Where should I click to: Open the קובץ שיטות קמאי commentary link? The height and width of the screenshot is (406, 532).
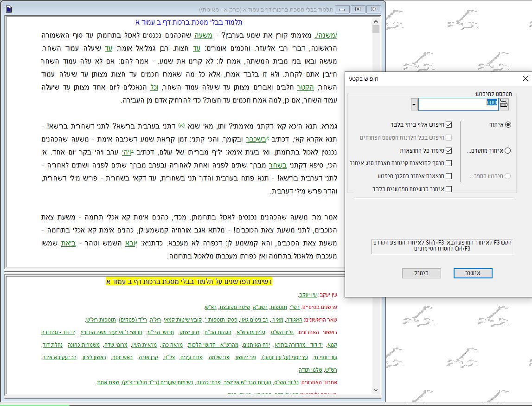[x=183, y=320]
